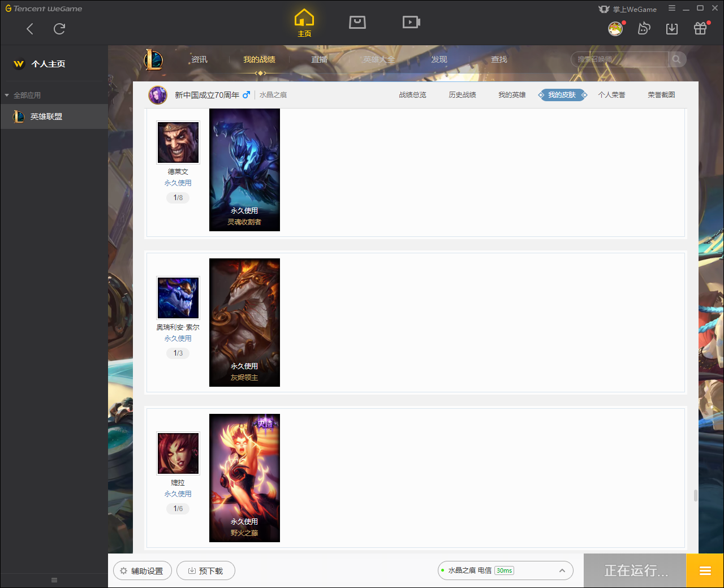Open the 掌上WeGame link
Screen dimensions: 724x588
point(627,9)
